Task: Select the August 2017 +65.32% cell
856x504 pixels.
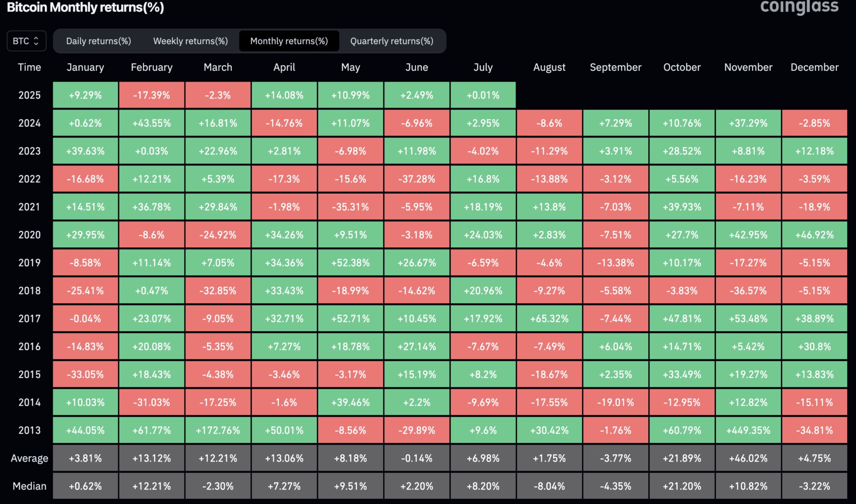Action: (x=549, y=319)
